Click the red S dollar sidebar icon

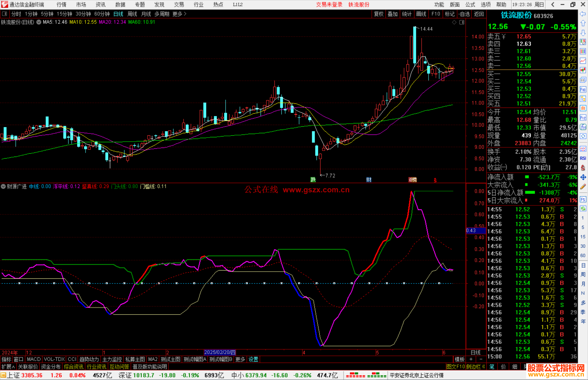(583, 168)
